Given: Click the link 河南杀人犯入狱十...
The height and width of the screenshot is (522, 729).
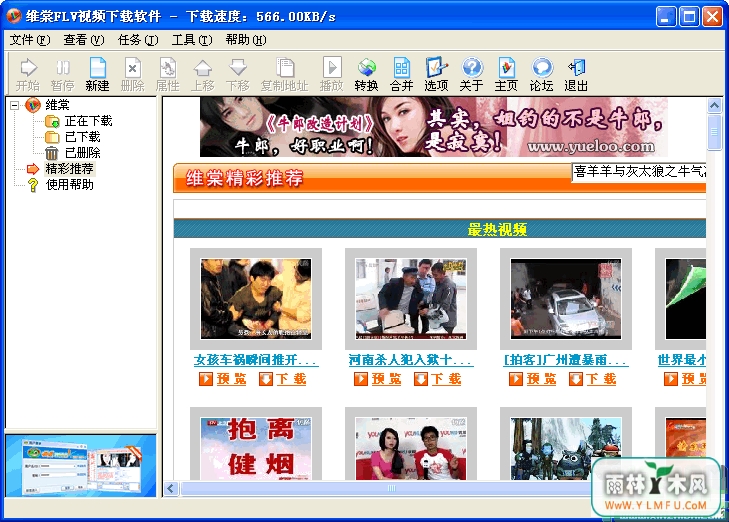Looking at the screenshot, I should (x=411, y=360).
